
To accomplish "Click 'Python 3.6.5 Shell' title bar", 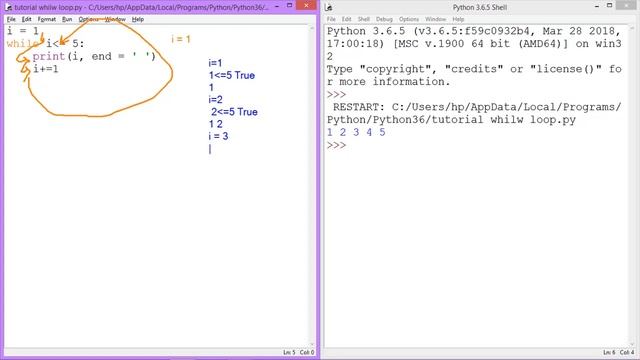I will [x=480, y=7].
